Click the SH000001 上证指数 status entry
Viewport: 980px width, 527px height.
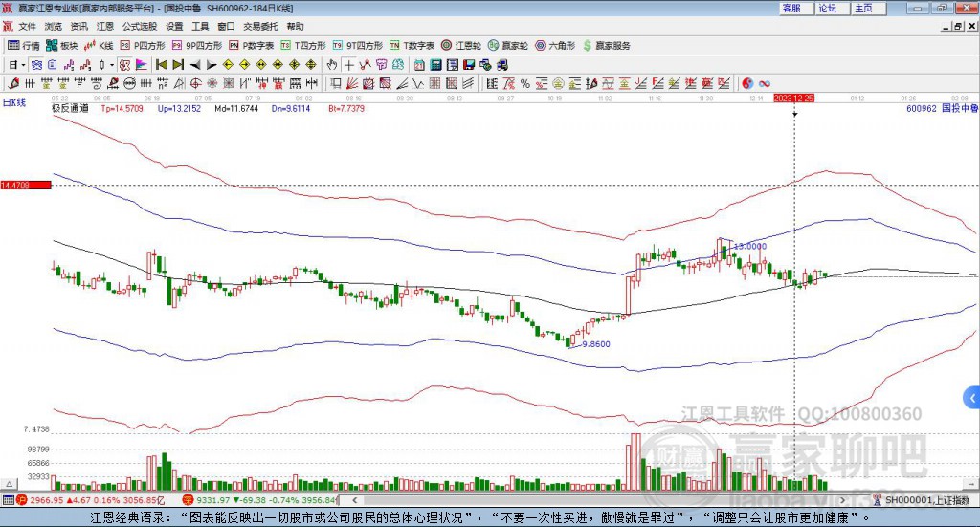(926, 500)
